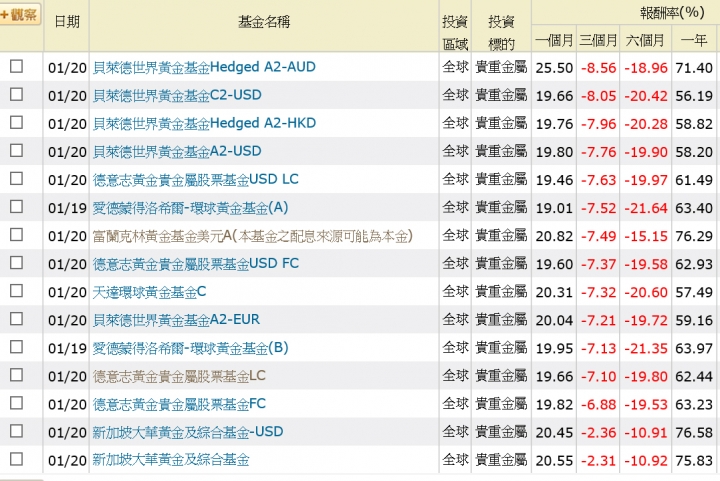Tick checkbox for 德意志黃金貴金屬股票基金LC

pyautogui.click(x=17, y=375)
